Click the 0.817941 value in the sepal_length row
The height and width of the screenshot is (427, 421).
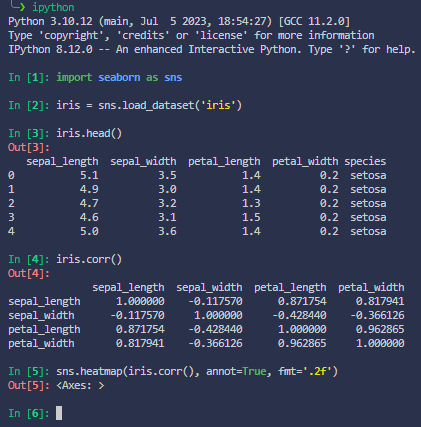380,301
